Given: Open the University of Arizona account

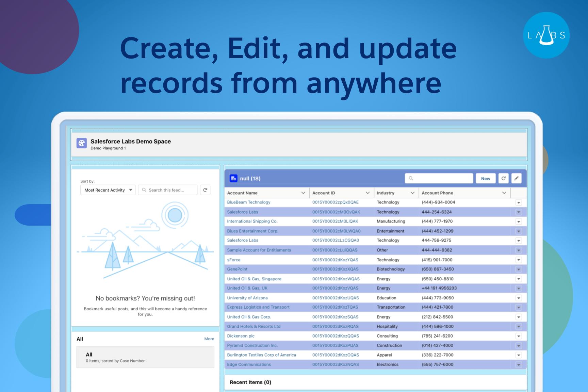Looking at the screenshot, I should pos(247,298).
